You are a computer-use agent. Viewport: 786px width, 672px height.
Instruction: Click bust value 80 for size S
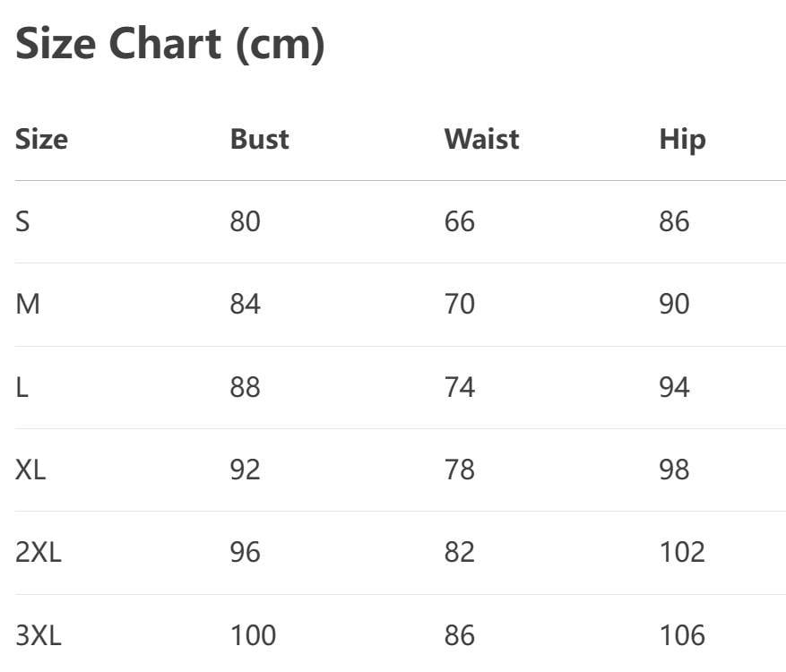[x=245, y=221]
